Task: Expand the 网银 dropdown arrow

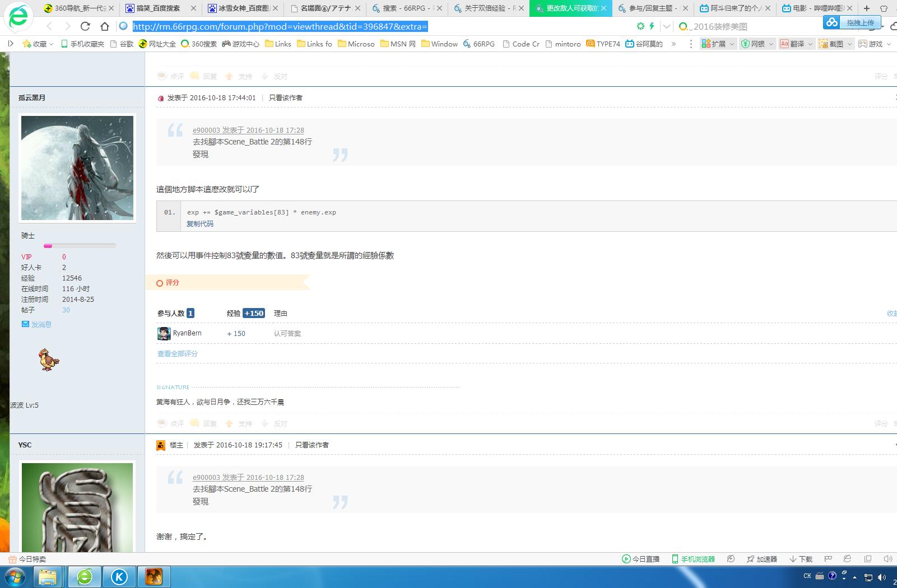Action: point(771,44)
